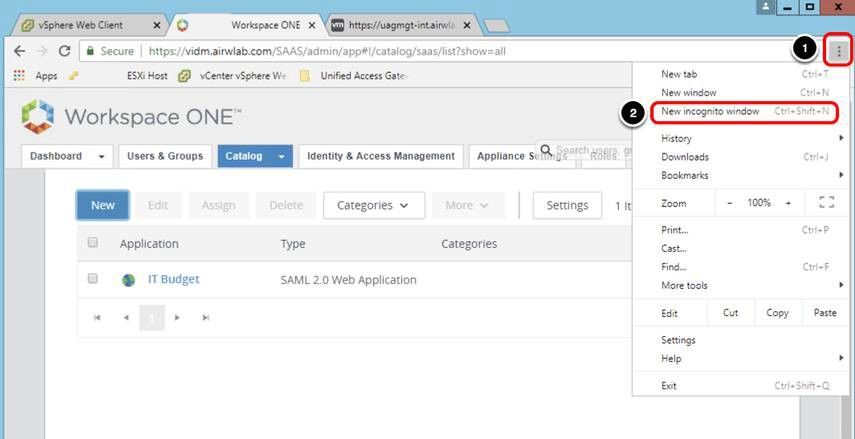Select New incognito window menu item
The width and height of the screenshot is (855, 439).
coord(710,111)
